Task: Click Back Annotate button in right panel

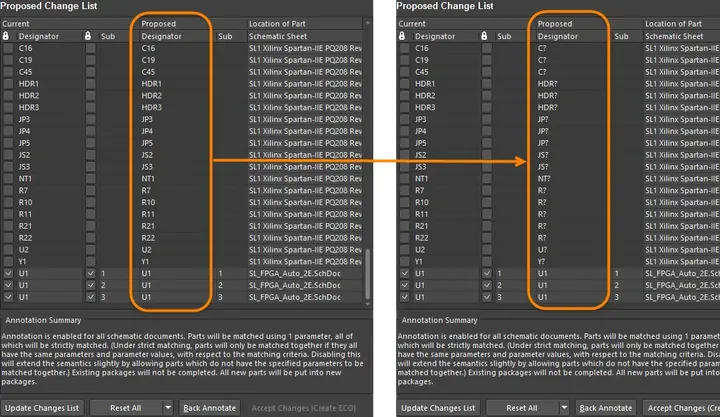Action: (x=606, y=407)
